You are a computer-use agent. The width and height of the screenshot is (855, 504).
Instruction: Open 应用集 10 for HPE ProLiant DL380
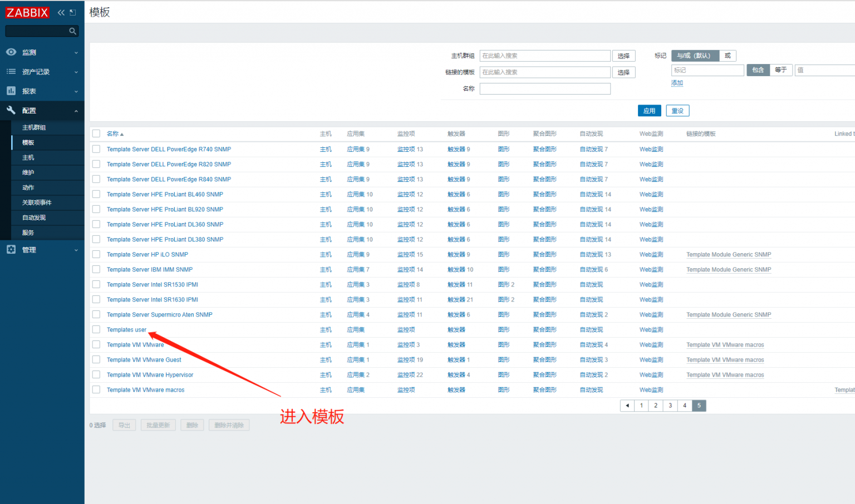pyautogui.click(x=360, y=239)
